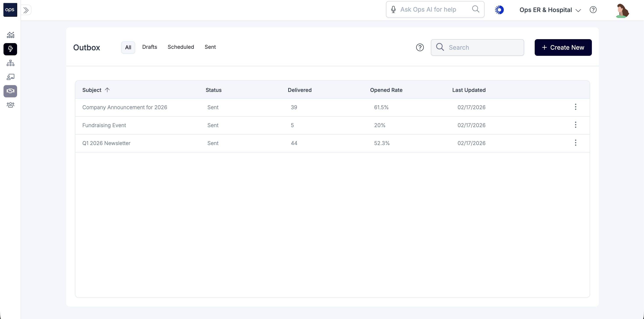Open options menu for Fundraising Event row
Screen dimensions: 644x319
tap(575, 125)
